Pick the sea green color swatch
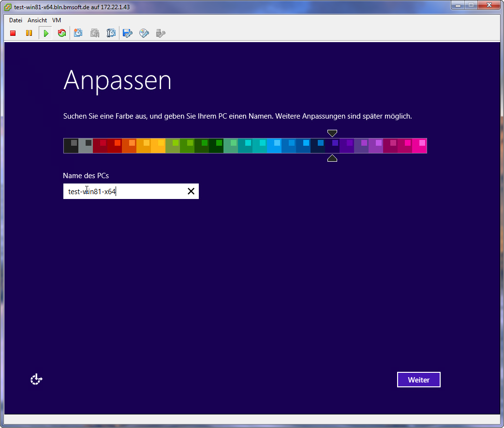 click(231, 146)
